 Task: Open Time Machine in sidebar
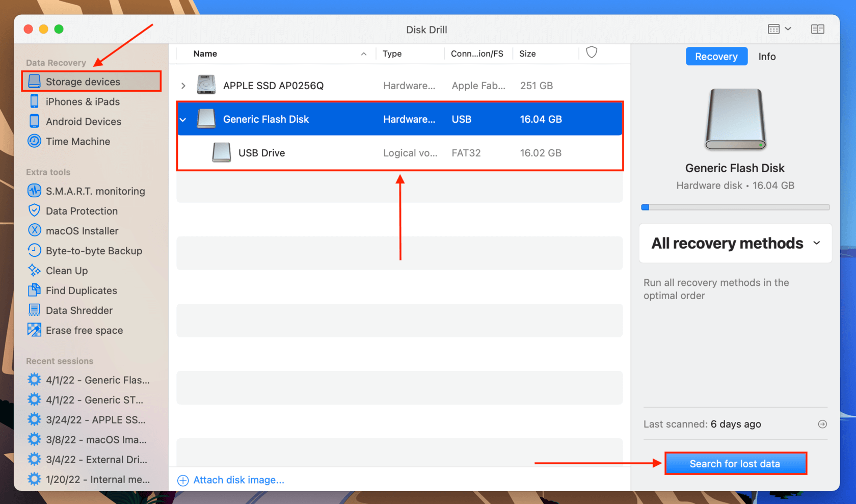point(69,141)
